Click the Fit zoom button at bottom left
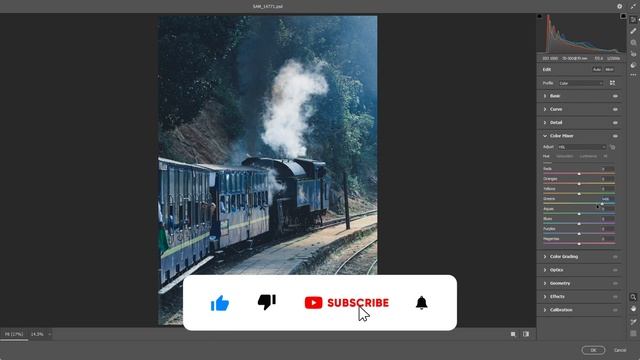The height and width of the screenshot is (360, 640). (x=14, y=334)
